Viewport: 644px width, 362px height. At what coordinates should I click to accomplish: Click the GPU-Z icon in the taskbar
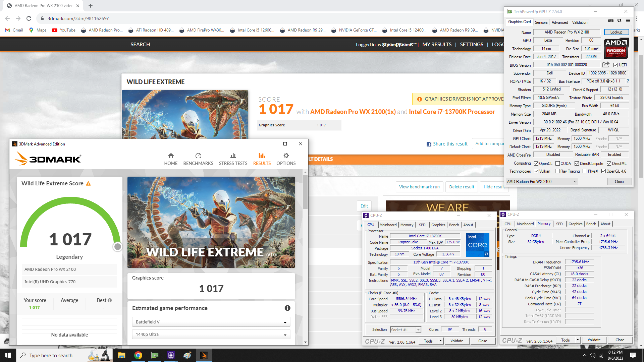pos(154,355)
